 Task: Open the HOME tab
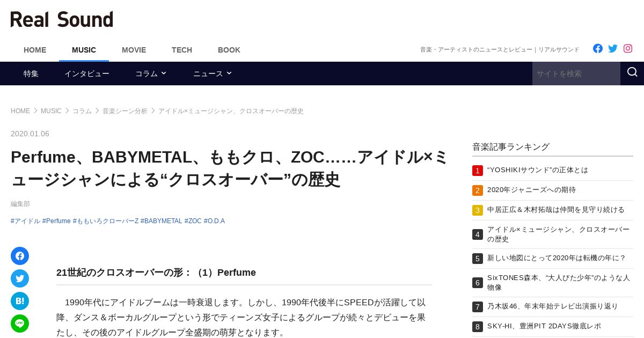pyautogui.click(x=35, y=50)
